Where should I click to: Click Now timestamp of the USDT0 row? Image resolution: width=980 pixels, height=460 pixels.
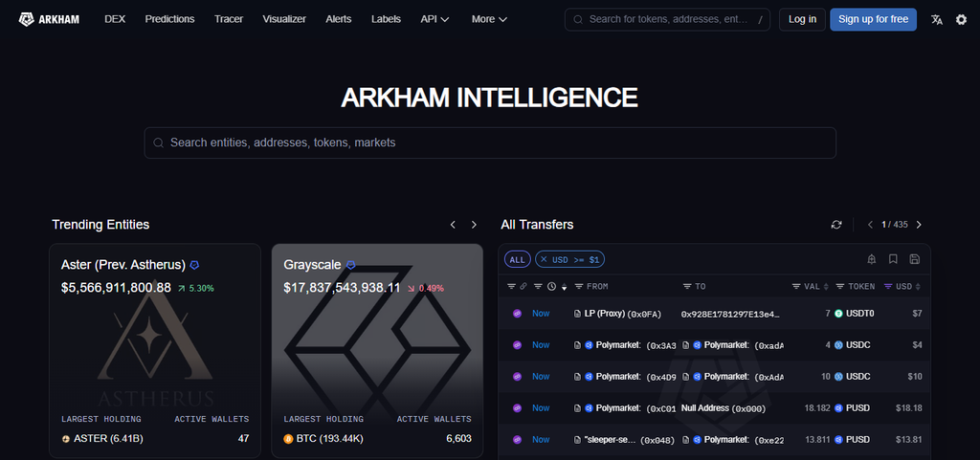541,314
